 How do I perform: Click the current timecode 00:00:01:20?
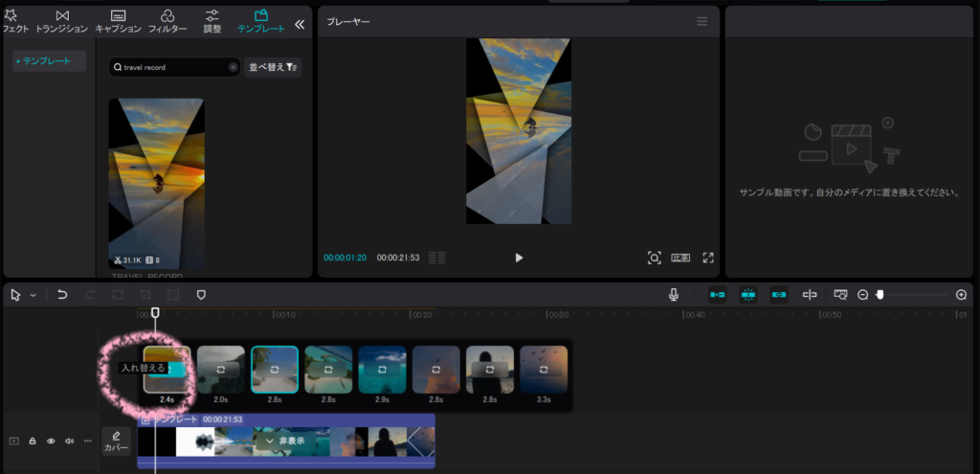tap(345, 258)
